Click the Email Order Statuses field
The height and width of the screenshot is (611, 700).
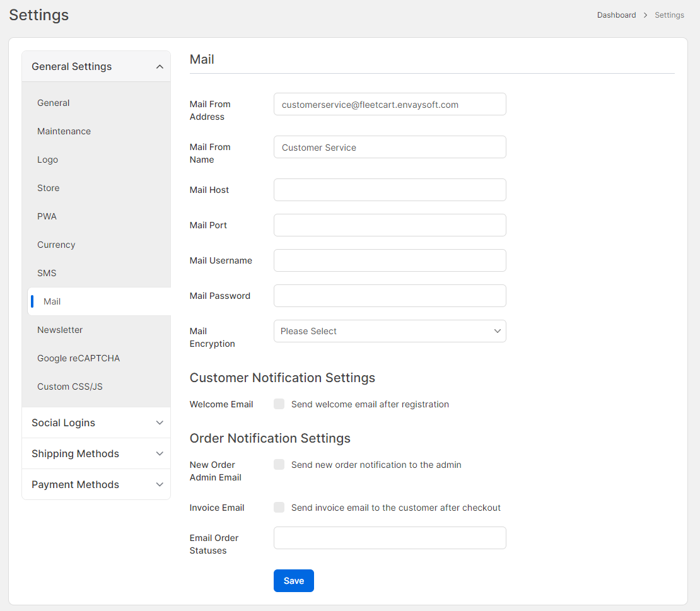pos(390,538)
